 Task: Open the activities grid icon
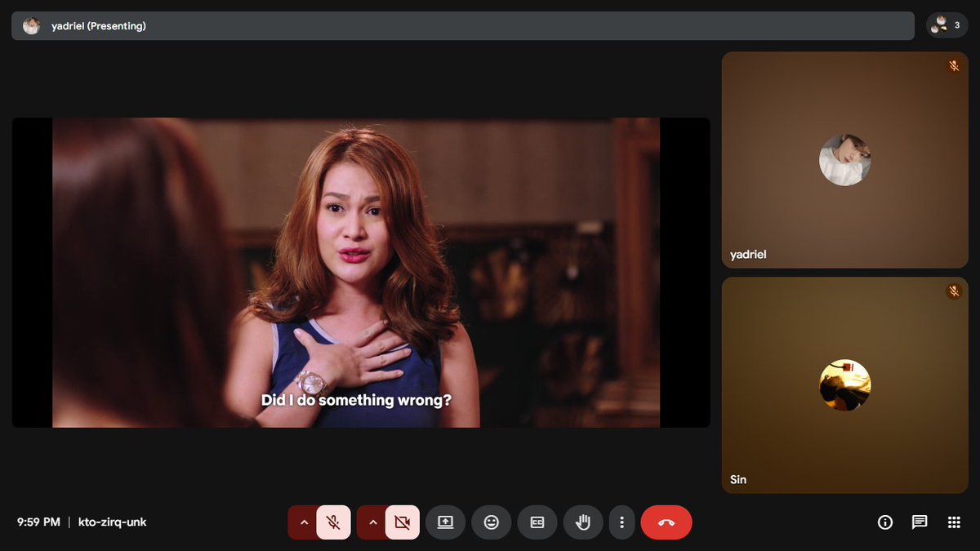point(954,522)
